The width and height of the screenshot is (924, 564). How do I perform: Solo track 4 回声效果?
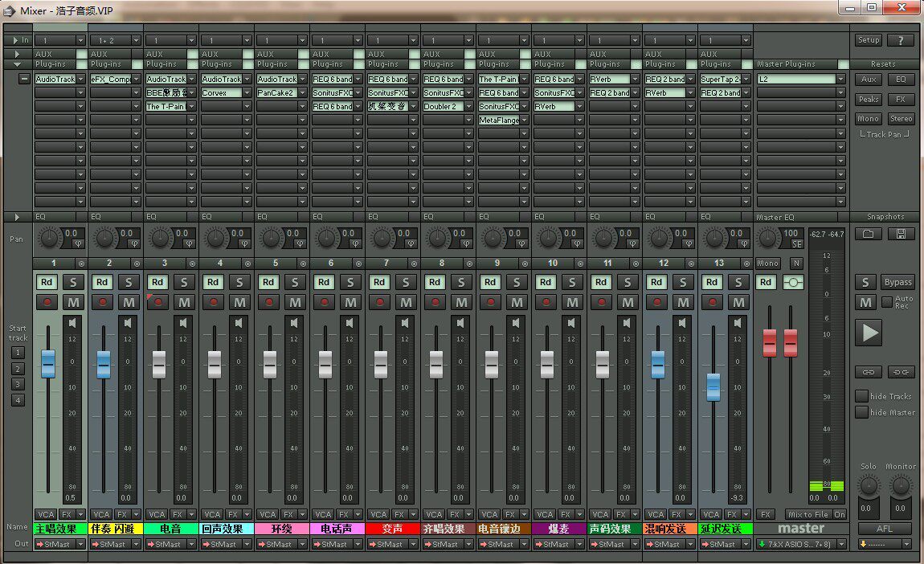[239, 282]
